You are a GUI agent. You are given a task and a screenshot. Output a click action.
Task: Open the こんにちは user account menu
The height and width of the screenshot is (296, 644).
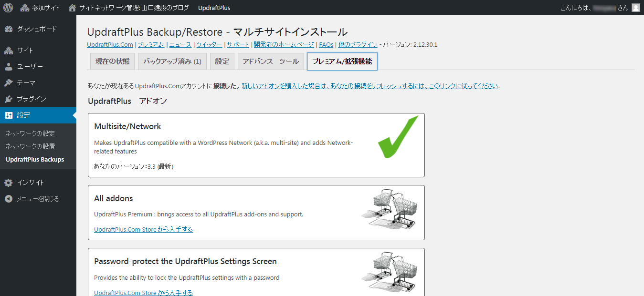(x=600, y=8)
